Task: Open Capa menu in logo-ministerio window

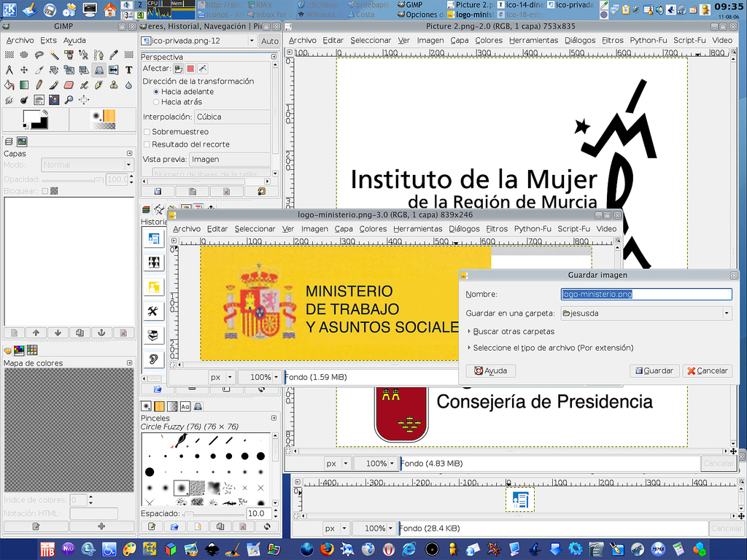Action: pos(344,229)
